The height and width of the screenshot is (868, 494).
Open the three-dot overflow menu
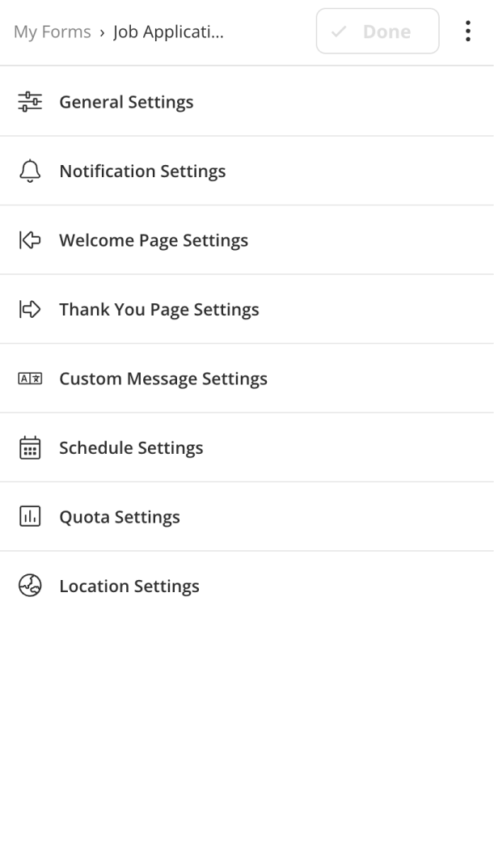point(467,32)
